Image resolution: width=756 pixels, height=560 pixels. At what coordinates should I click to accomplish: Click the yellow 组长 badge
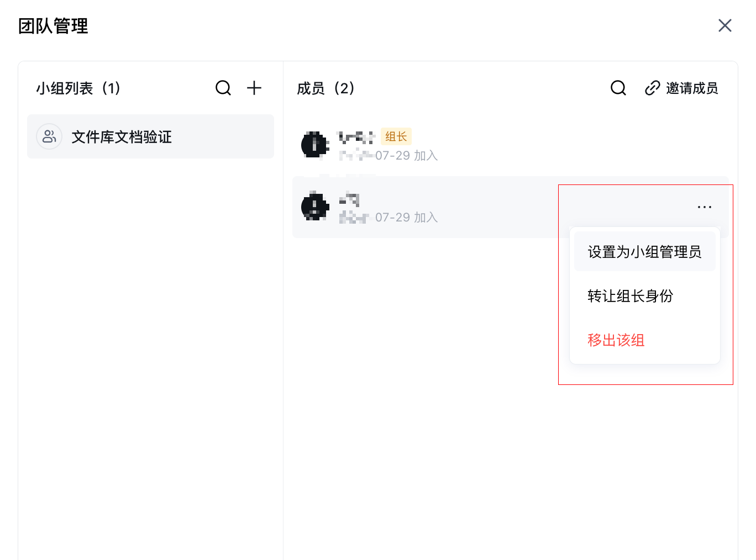(x=396, y=136)
